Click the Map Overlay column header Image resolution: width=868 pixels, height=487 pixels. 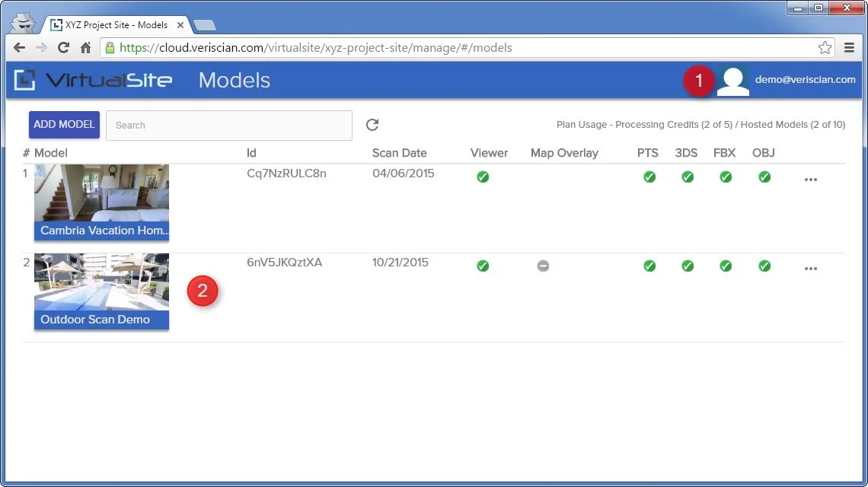point(564,153)
